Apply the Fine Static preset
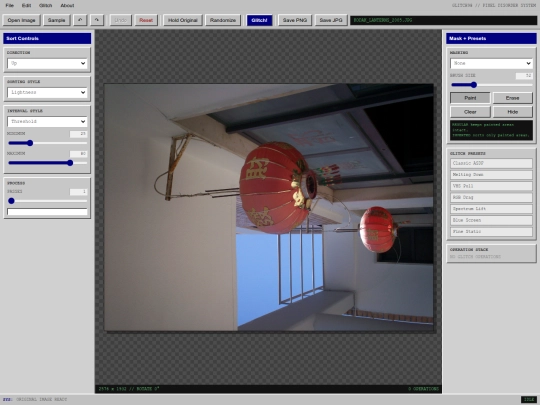 tap(491, 231)
